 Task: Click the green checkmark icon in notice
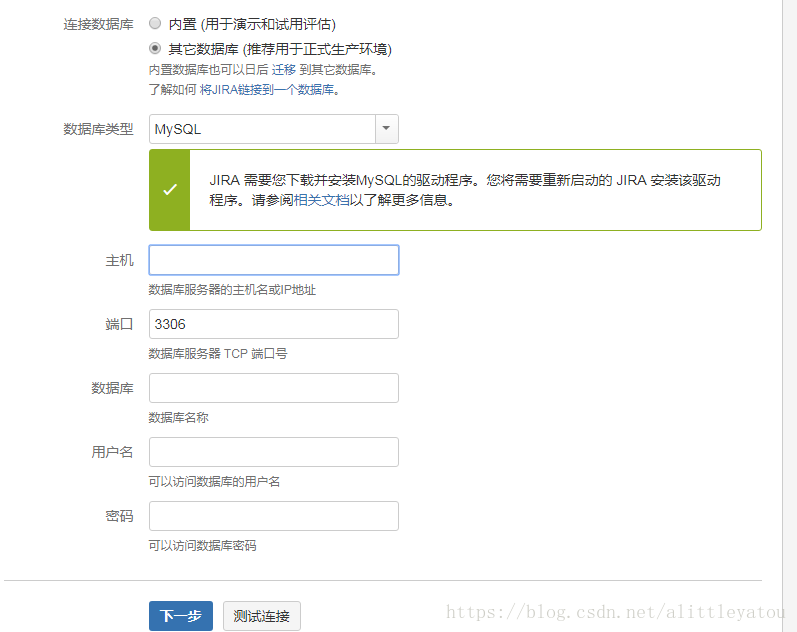click(x=170, y=190)
